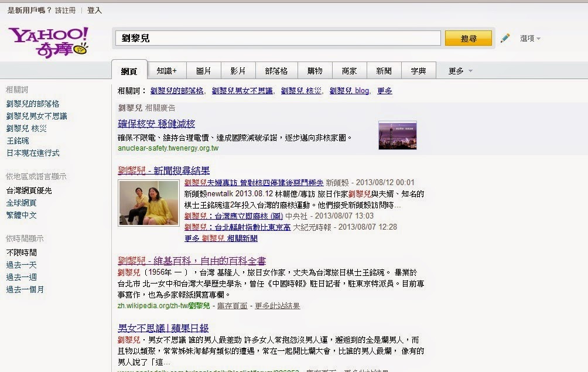This screenshot has height=372, width=588.
Task: Click the pencil icon beside search button
Action: pos(505,38)
